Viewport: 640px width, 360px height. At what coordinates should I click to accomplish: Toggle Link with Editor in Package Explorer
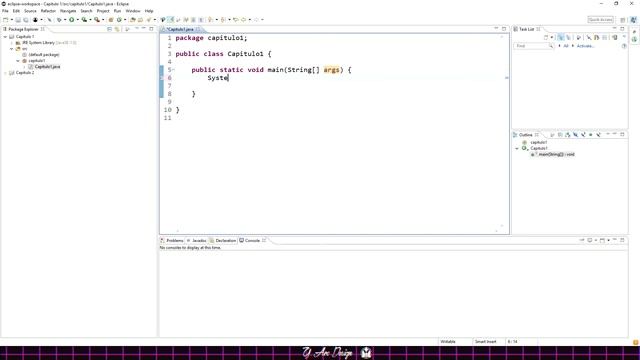(117, 29)
